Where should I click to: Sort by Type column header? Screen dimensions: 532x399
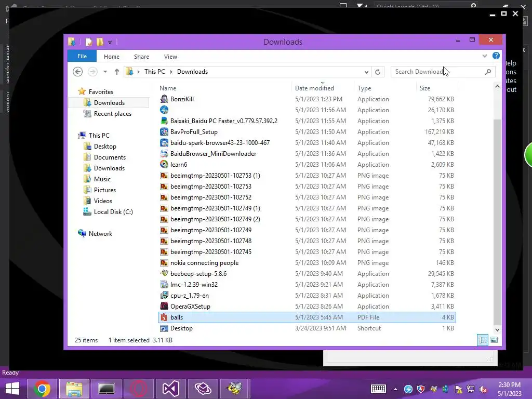pyautogui.click(x=364, y=88)
